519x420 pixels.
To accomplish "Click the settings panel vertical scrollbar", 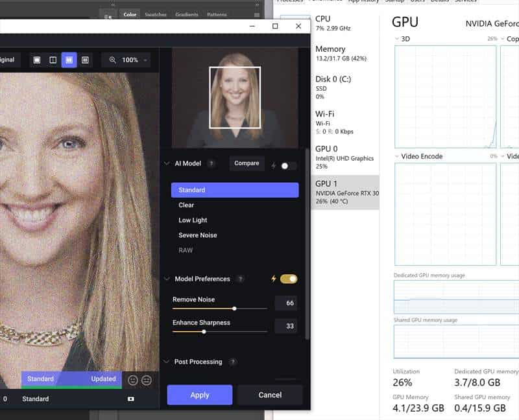I will pos(307,245).
